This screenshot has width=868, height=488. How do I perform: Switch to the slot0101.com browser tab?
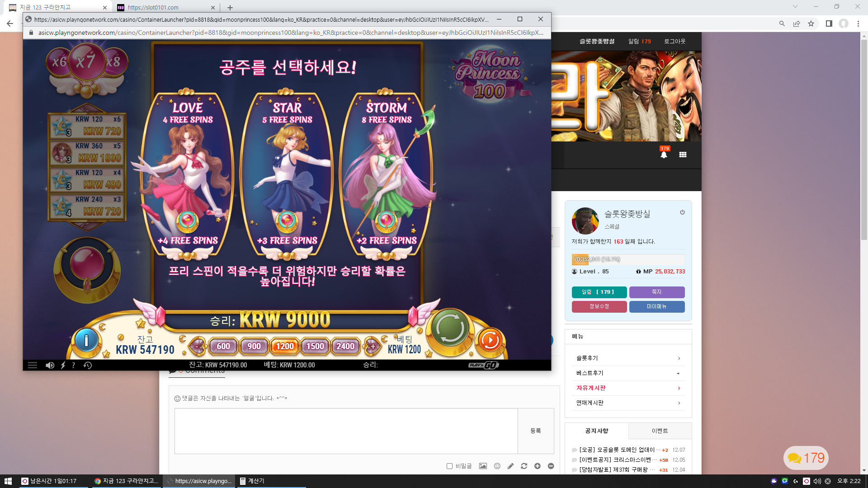tap(166, 7)
